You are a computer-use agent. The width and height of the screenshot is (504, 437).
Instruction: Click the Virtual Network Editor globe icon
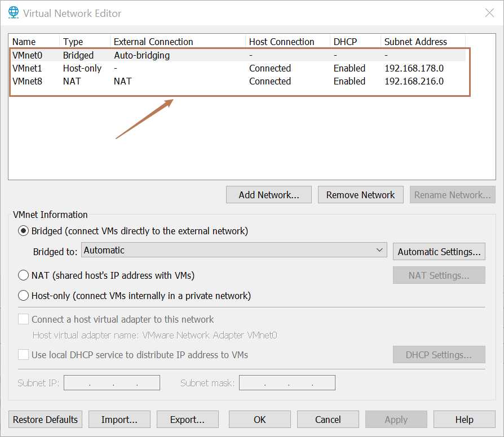[x=13, y=13]
